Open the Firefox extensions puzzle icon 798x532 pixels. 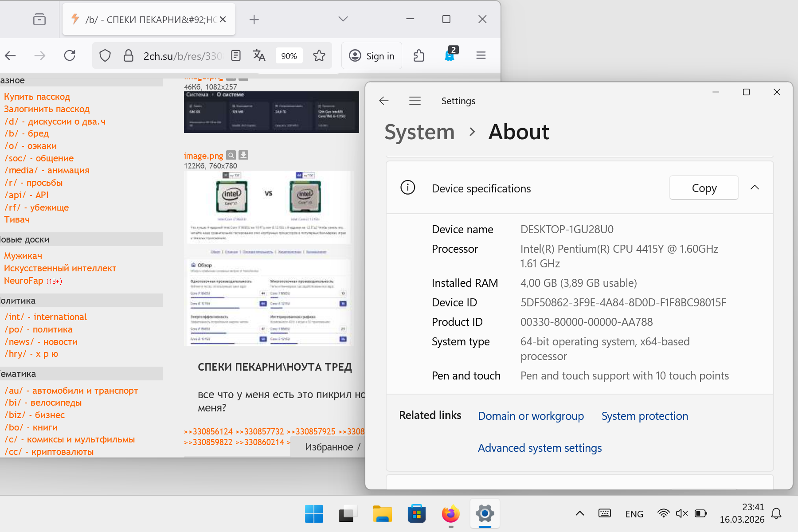tap(419, 55)
